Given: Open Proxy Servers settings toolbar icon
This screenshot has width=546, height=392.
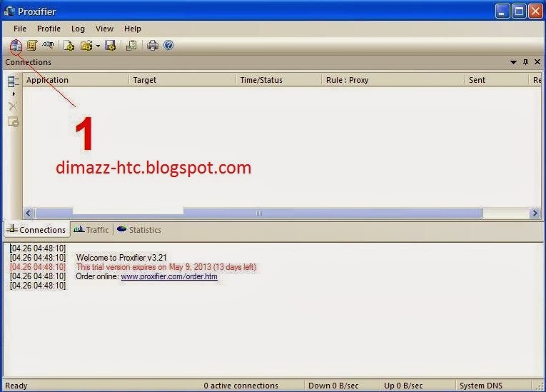Looking at the screenshot, I should (16, 45).
